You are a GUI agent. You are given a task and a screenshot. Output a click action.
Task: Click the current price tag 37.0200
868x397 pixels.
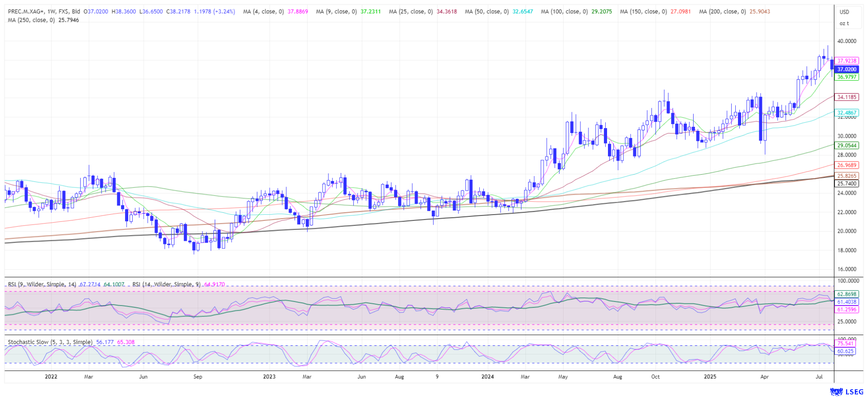tap(846, 69)
